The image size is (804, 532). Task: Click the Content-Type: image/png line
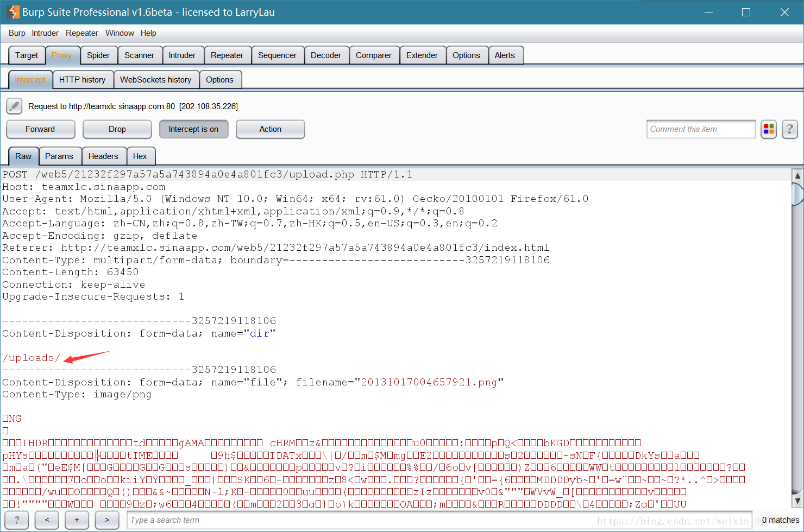(x=77, y=394)
